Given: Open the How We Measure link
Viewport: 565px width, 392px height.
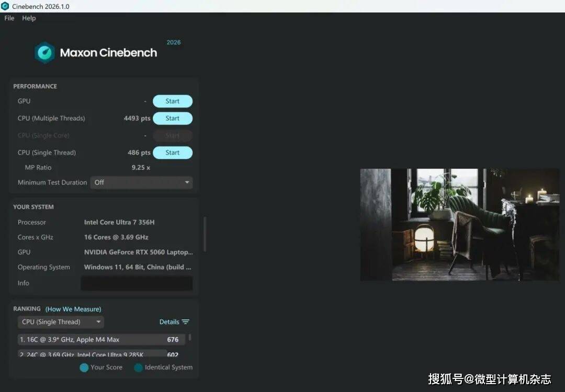Looking at the screenshot, I should 73,309.
